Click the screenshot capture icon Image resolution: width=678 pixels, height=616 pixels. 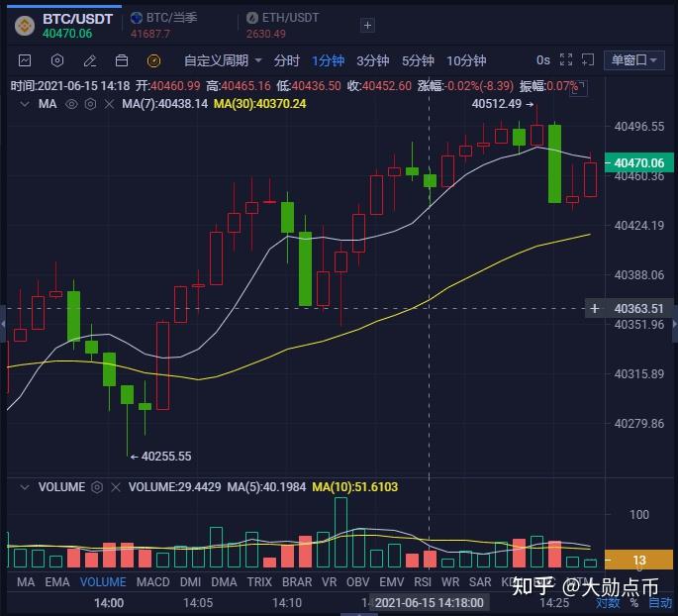(587, 59)
